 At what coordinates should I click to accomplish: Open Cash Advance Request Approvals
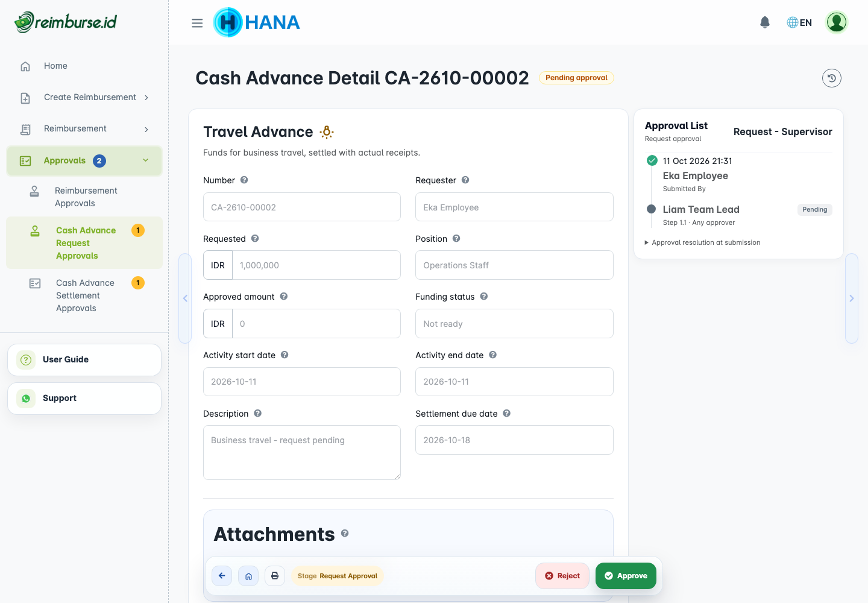click(84, 243)
